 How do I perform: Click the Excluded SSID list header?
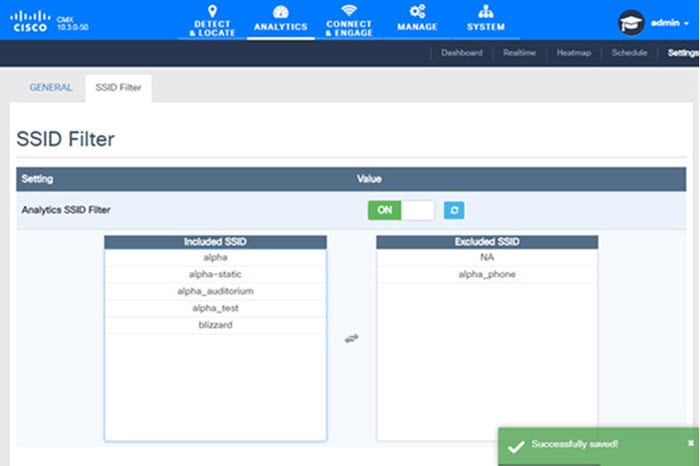pos(487,242)
